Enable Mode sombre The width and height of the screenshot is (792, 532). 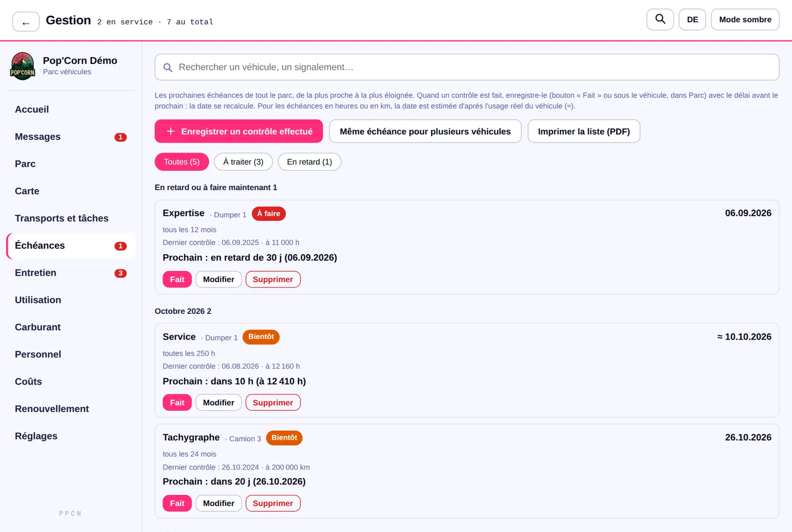[x=745, y=19]
